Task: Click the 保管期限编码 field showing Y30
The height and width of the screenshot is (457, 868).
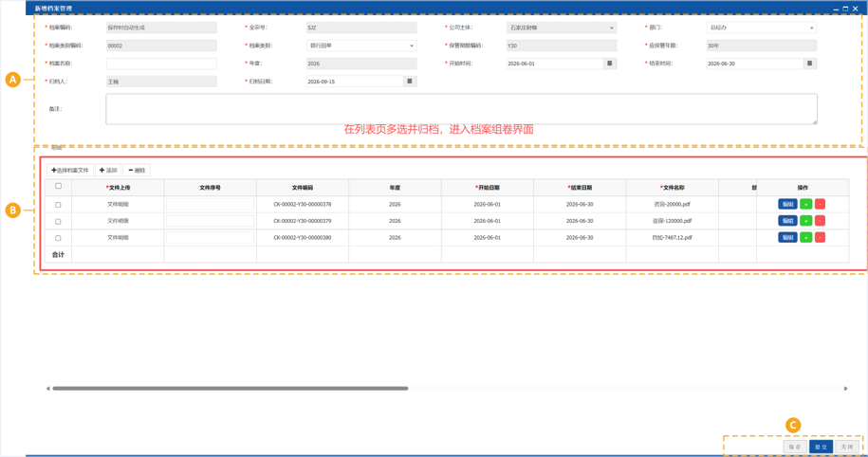Action: tap(562, 46)
